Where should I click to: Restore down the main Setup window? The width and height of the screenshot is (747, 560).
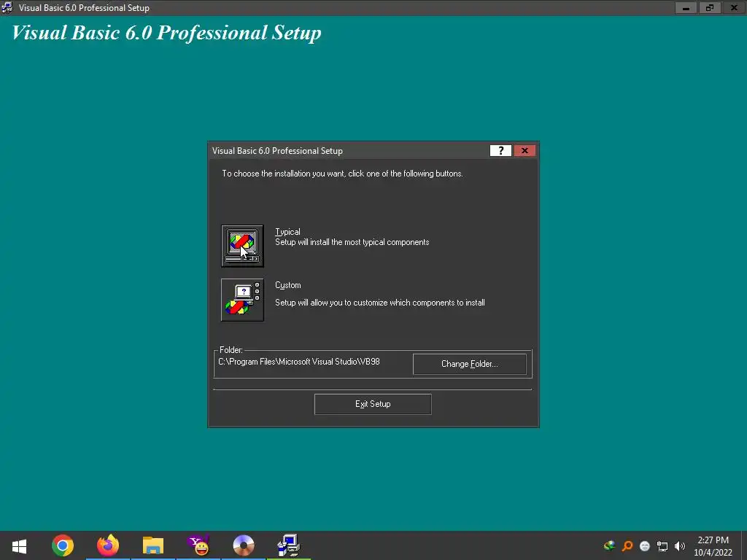tap(710, 7)
